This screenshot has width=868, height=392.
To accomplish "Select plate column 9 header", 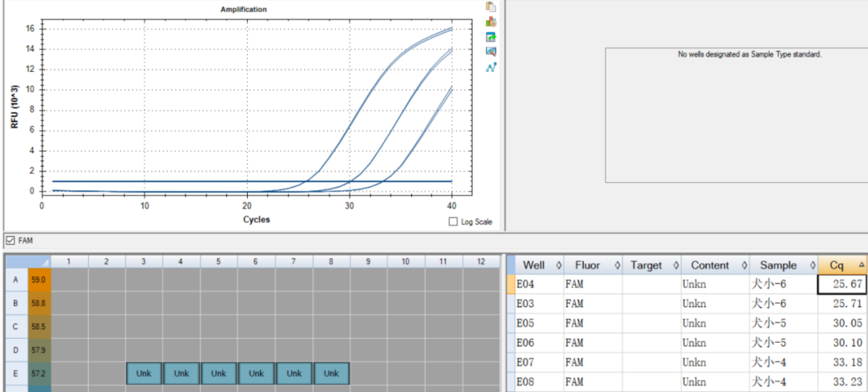I will [x=369, y=261].
